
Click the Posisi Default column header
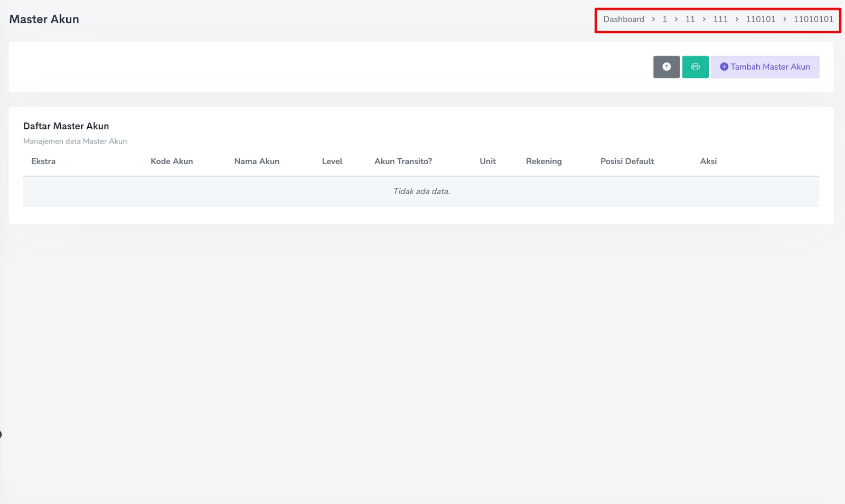pos(627,161)
